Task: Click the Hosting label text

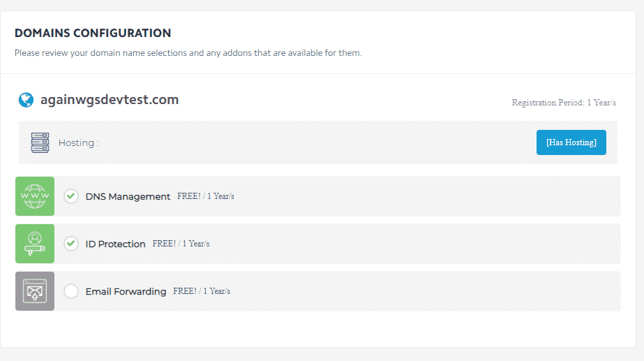Action: [78, 143]
